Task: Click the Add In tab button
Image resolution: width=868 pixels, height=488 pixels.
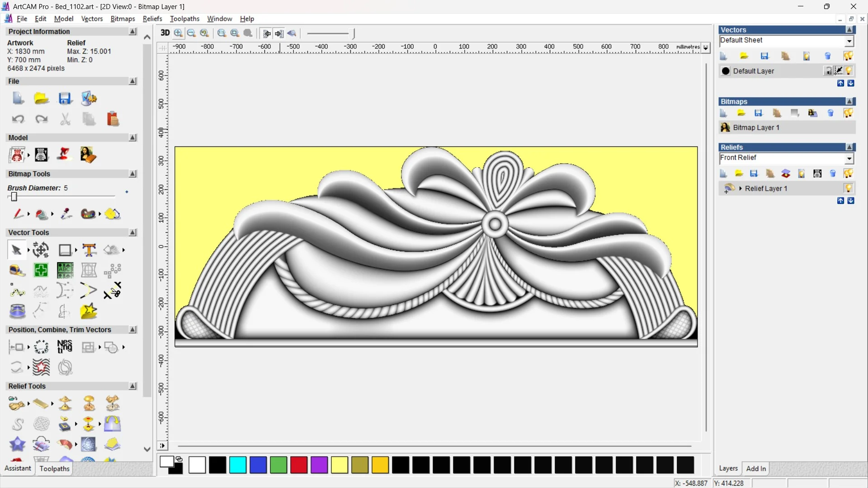Action: 756,469
